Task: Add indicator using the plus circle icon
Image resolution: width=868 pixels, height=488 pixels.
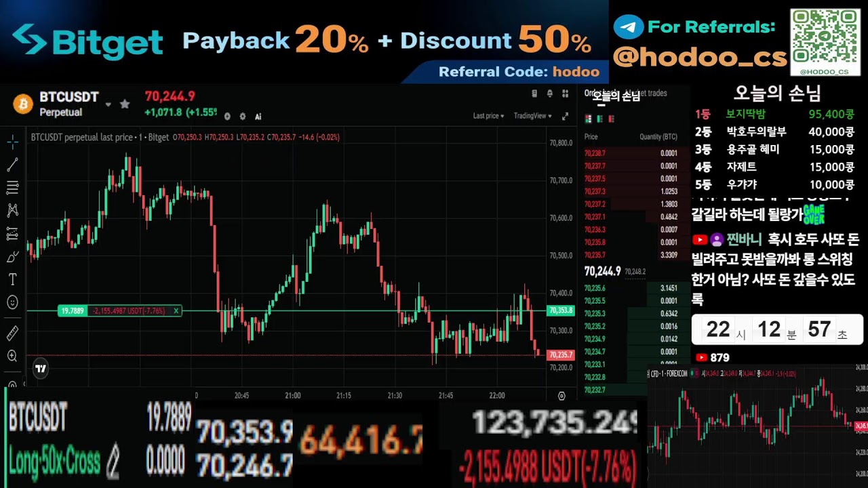Action: point(227,117)
